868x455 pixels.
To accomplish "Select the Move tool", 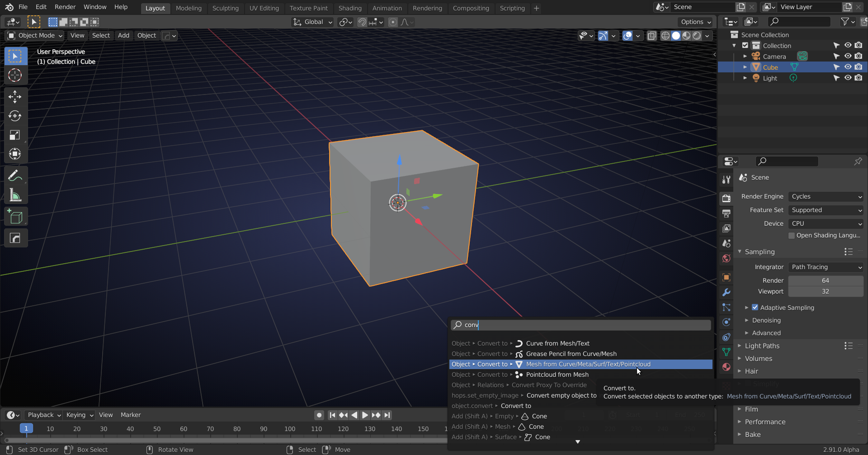I will 15,96.
